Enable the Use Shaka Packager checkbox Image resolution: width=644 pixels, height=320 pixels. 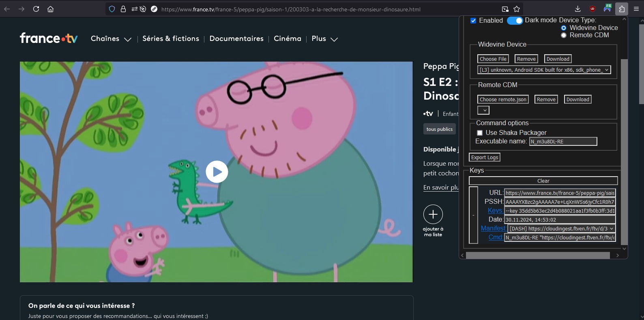tap(480, 133)
